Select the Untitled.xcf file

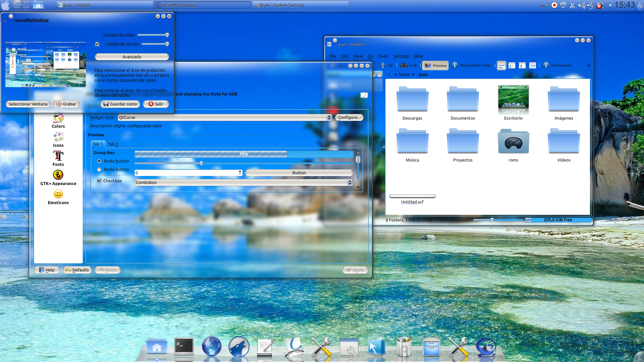[412, 199]
